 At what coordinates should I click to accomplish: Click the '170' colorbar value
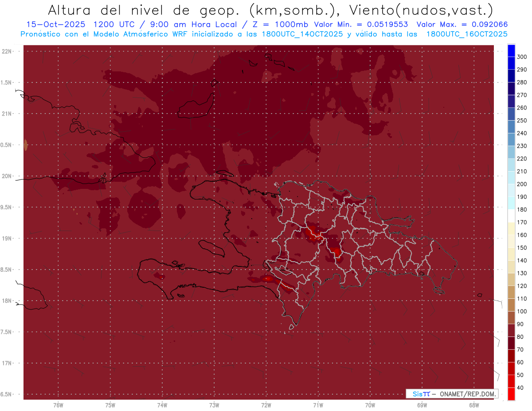point(521,222)
